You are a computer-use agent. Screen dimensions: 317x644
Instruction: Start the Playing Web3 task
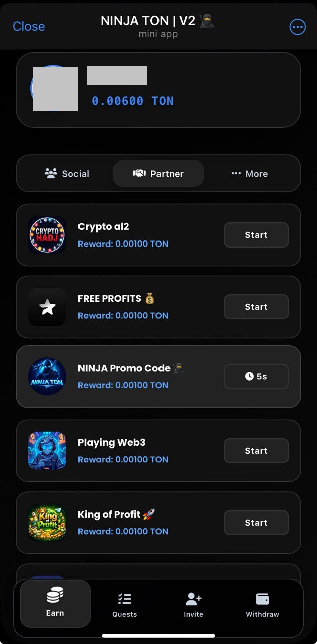coord(256,451)
